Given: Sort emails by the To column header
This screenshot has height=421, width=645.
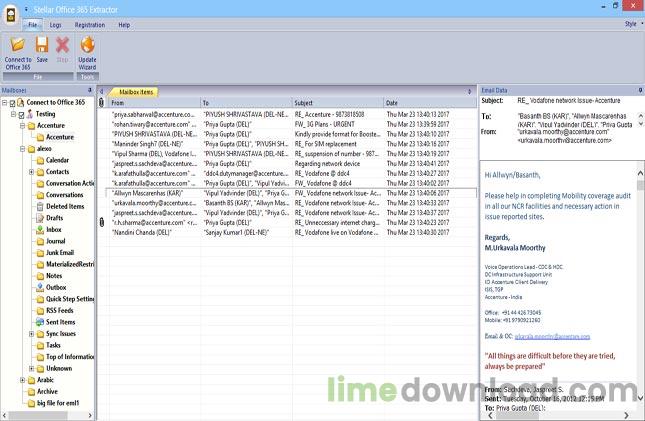Looking at the screenshot, I should click(246, 103).
